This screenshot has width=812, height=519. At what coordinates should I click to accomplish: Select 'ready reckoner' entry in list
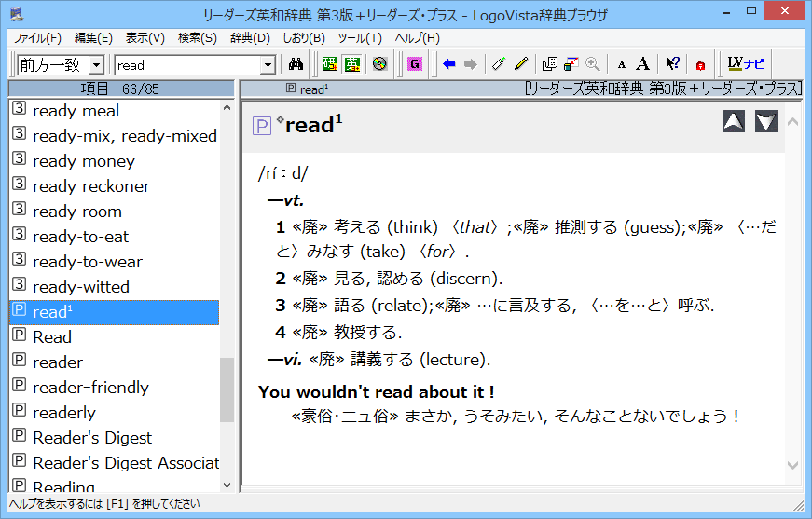(90, 186)
